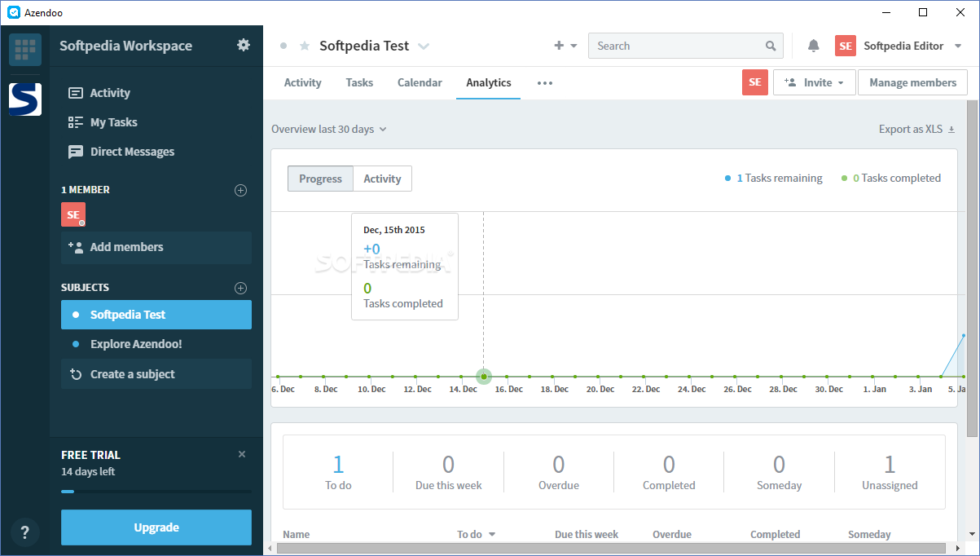Click the Someday count
Image resolution: width=980 pixels, height=556 pixels.
point(779,465)
